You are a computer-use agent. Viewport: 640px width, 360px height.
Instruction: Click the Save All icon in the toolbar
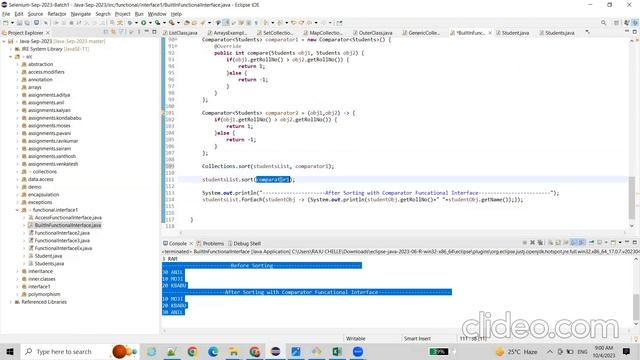click(x=27, y=23)
